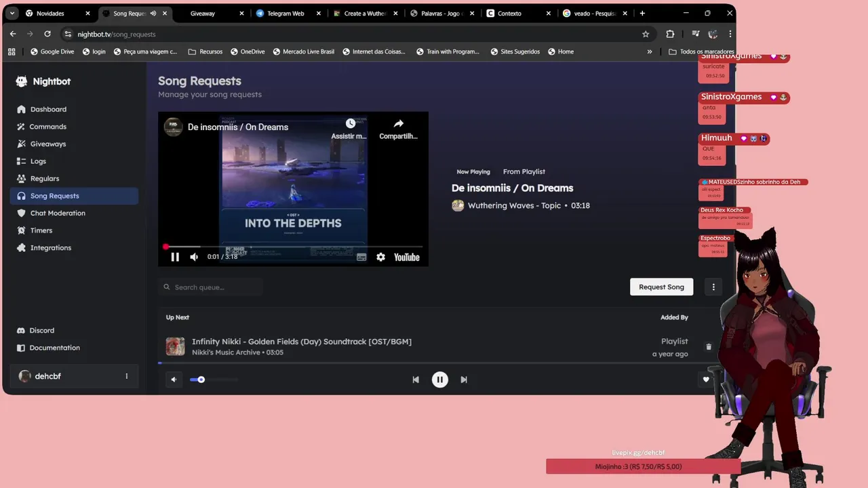Screen dimensions: 868x488
Task: Switch to the veado - Pesquisa Google tab
Action: pos(594,14)
